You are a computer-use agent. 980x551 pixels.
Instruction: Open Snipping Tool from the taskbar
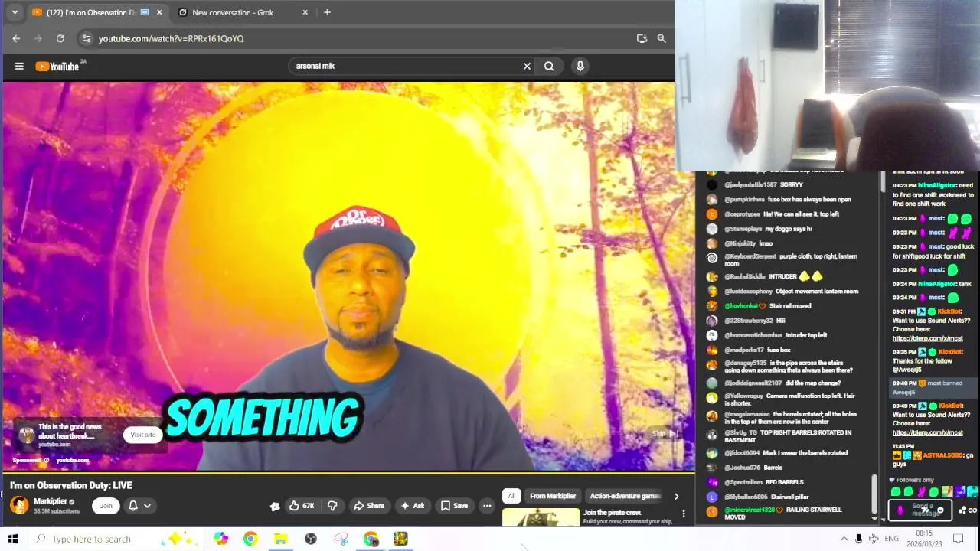point(341,539)
